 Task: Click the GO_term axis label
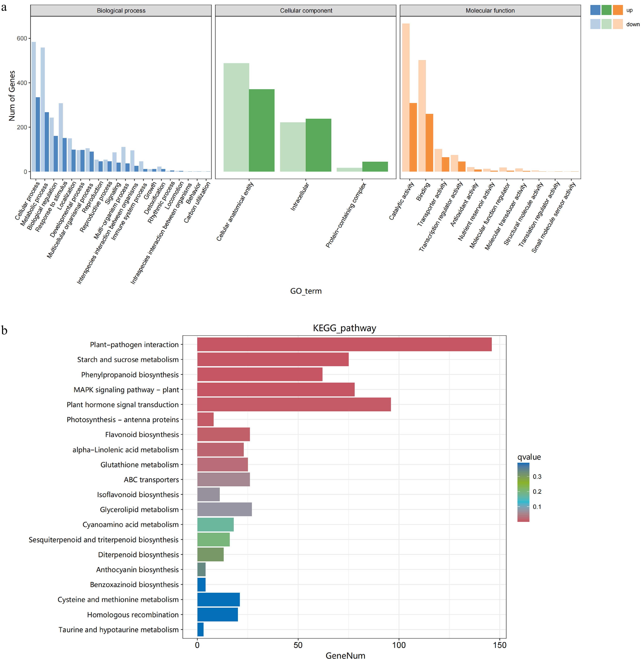(x=306, y=291)
